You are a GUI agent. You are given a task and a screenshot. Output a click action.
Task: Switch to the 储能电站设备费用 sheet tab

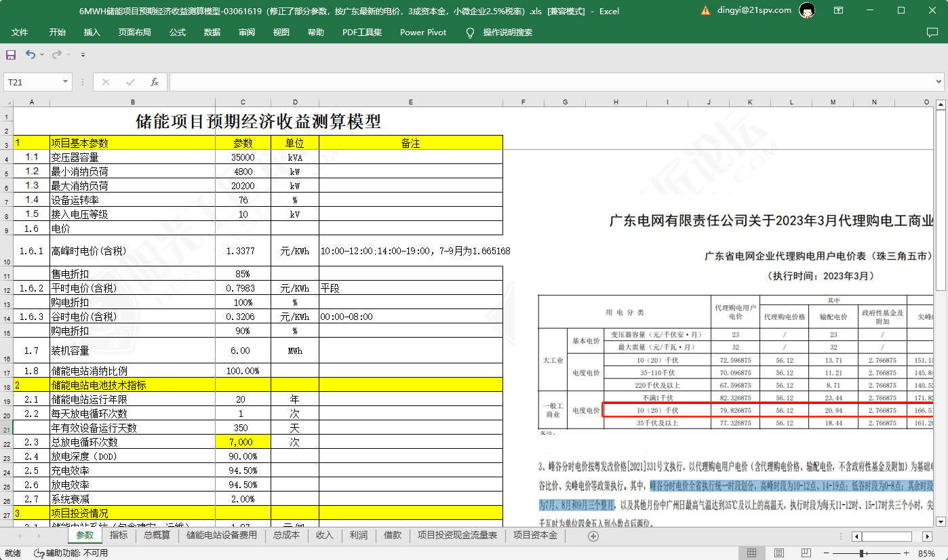point(222,535)
